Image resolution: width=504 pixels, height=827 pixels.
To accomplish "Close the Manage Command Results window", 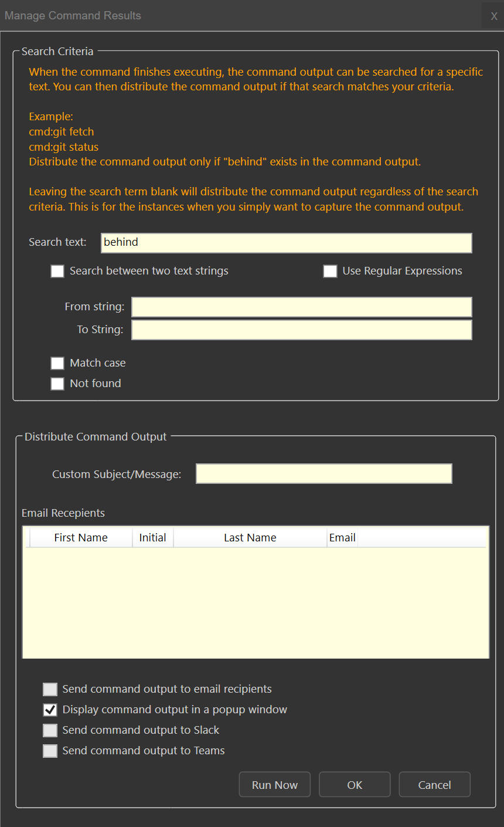I will click(x=493, y=15).
